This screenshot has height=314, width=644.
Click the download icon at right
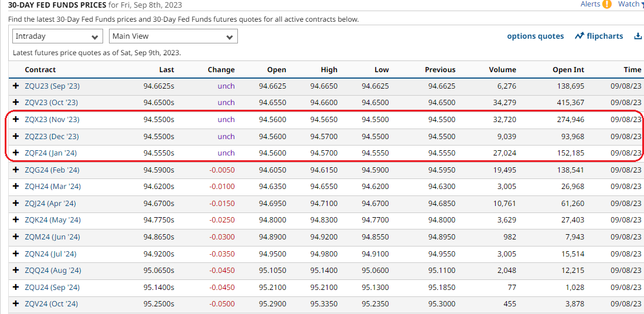tap(638, 36)
